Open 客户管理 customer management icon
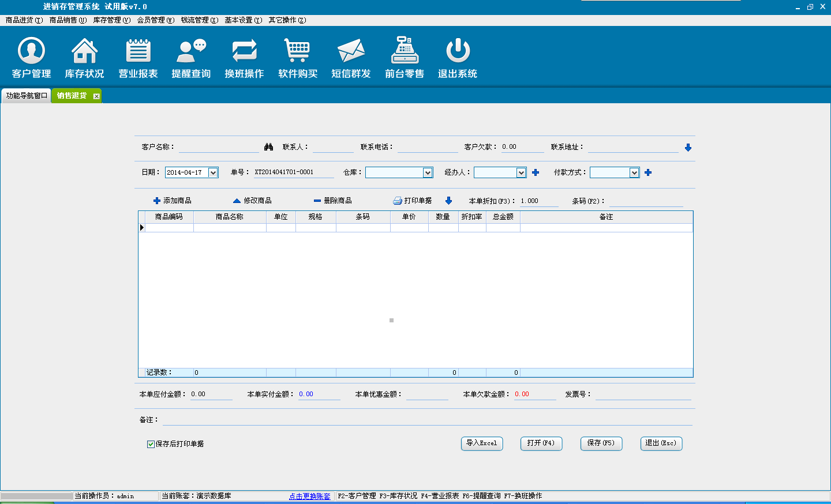 tap(31, 51)
